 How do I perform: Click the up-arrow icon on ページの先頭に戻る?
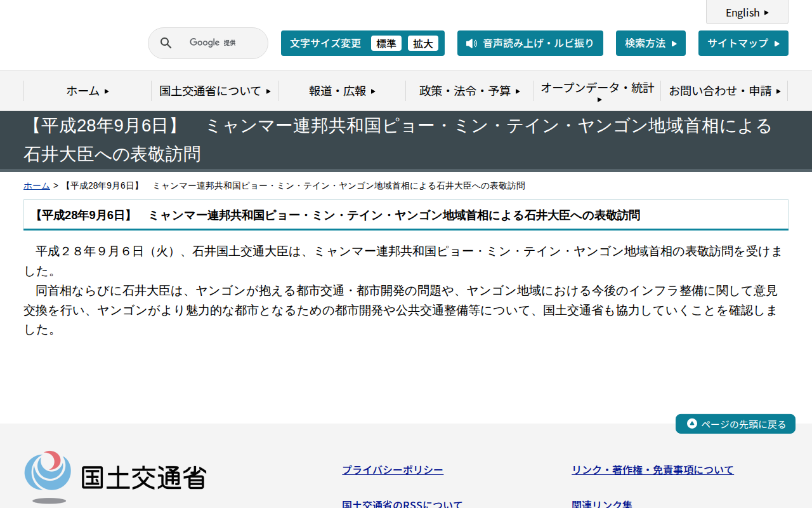[x=691, y=424]
